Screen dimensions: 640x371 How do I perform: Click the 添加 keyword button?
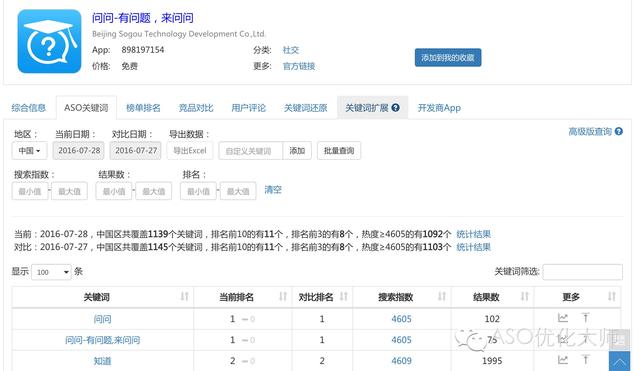point(297,151)
